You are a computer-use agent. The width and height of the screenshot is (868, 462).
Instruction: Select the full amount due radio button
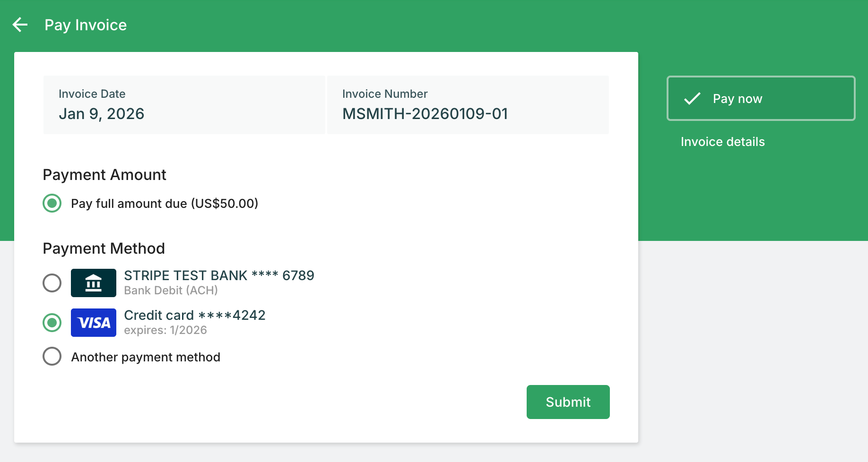pos(52,204)
